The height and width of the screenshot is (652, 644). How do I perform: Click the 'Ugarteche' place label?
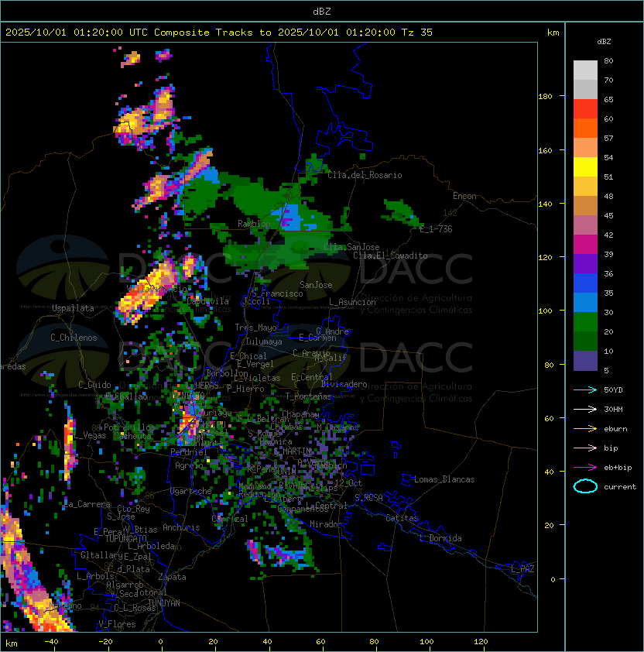tap(191, 491)
